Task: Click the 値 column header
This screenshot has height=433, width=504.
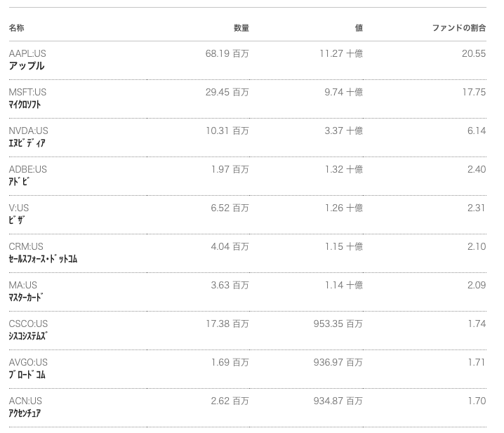Action: tap(359, 28)
